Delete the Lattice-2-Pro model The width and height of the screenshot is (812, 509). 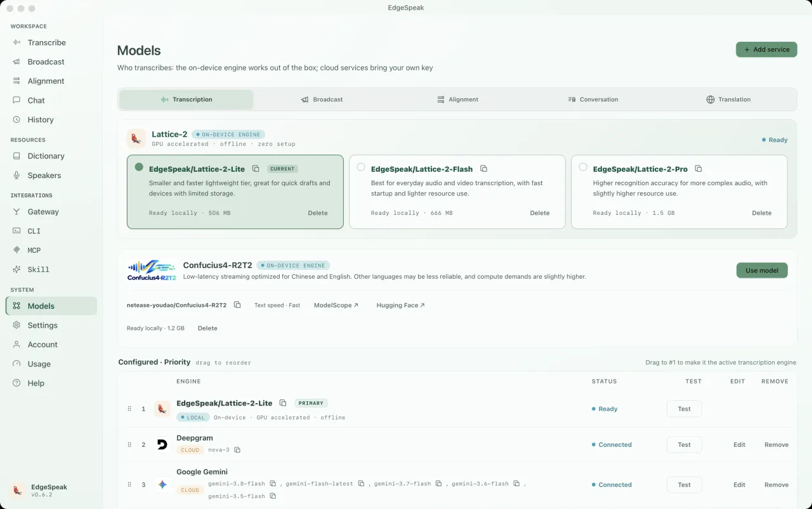(x=762, y=213)
